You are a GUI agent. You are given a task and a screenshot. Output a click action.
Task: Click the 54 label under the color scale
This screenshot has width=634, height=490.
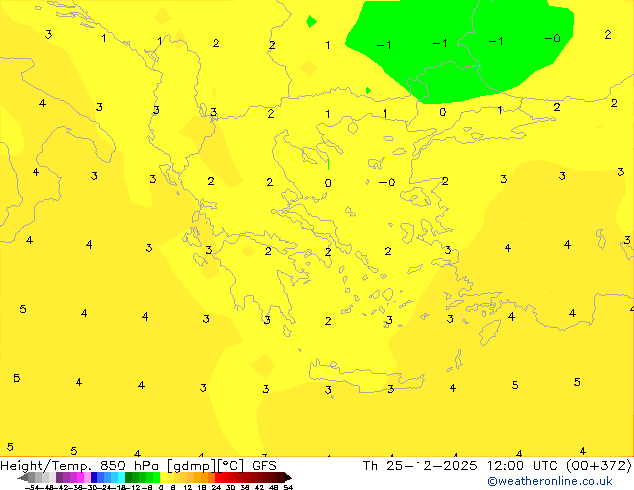click(x=288, y=487)
